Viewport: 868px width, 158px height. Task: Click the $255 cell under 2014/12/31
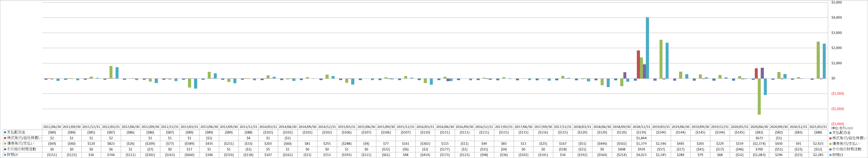click(x=327, y=144)
